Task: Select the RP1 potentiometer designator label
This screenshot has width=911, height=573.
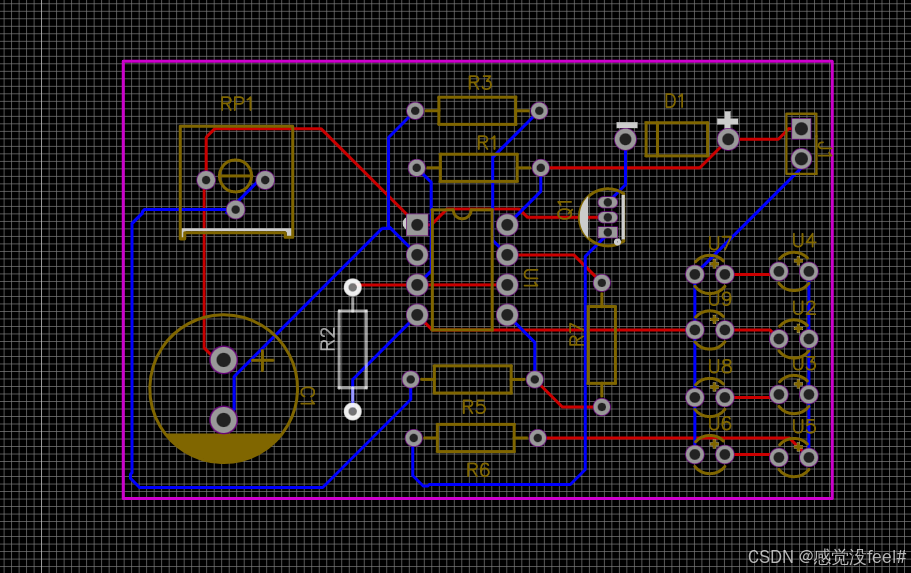Action: pyautogui.click(x=237, y=104)
